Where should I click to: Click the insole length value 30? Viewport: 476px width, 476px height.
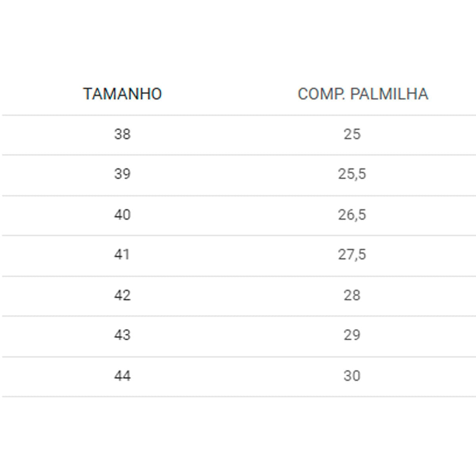tap(352, 376)
